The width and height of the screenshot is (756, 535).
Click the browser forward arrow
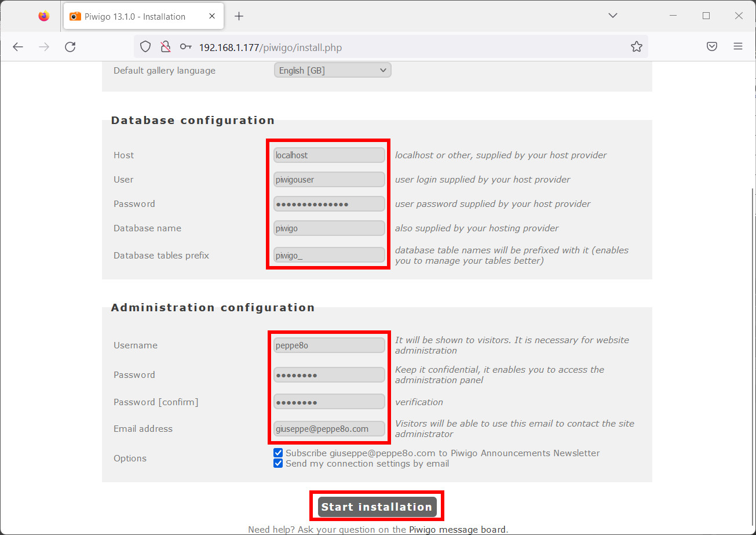coord(44,47)
